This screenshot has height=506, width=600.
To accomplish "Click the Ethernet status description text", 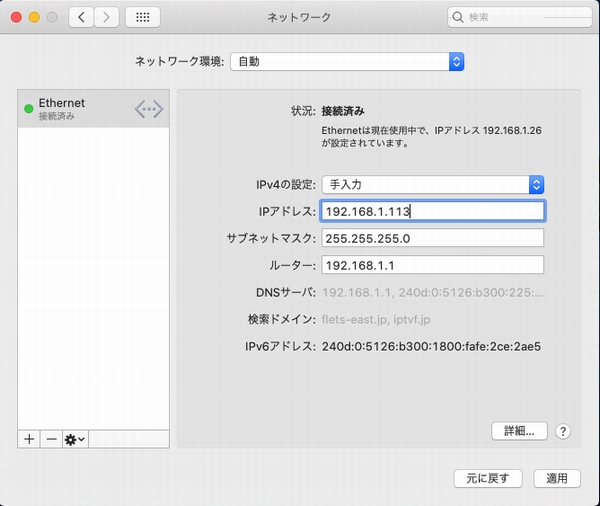I will click(x=431, y=137).
